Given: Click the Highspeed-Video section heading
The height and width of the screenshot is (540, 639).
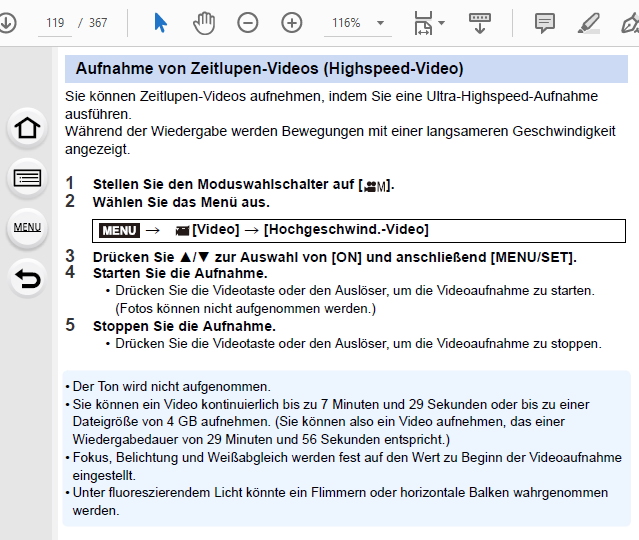Looking at the screenshot, I should (269, 69).
